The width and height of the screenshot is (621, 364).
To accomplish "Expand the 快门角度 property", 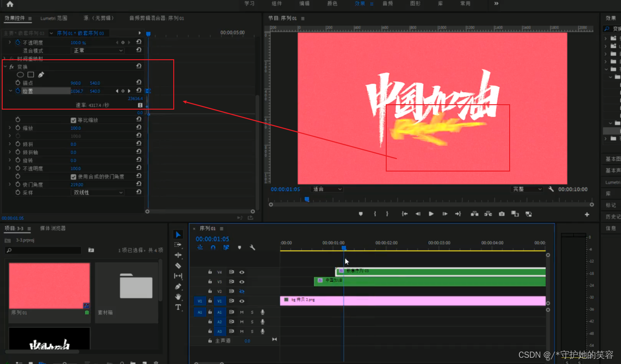I will [10, 184].
